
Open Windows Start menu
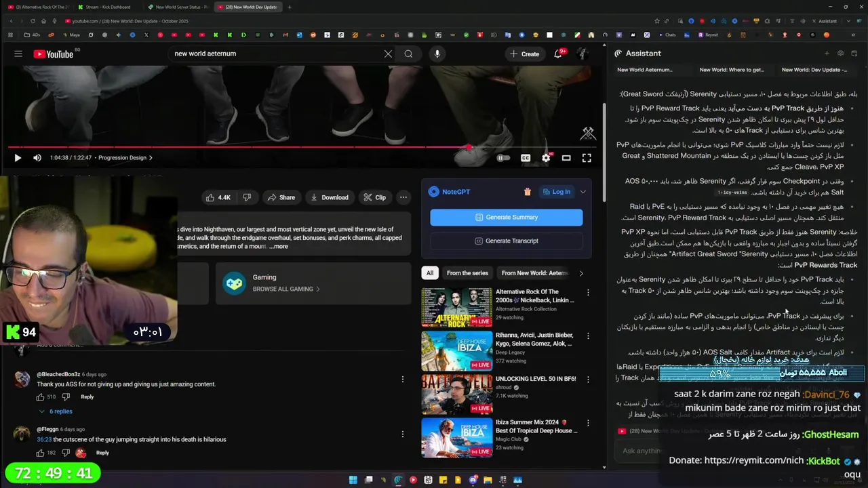(x=353, y=481)
